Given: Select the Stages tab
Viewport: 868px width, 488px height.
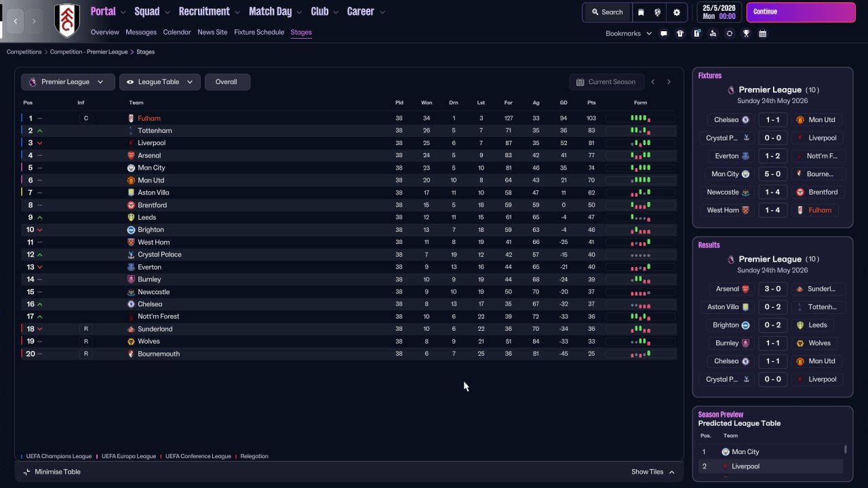Looking at the screenshot, I should click(301, 33).
